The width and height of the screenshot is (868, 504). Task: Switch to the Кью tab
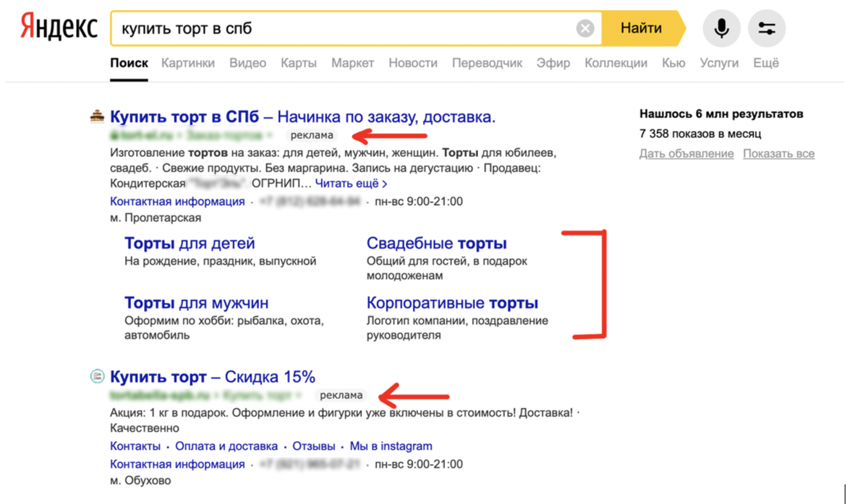[673, 63]
